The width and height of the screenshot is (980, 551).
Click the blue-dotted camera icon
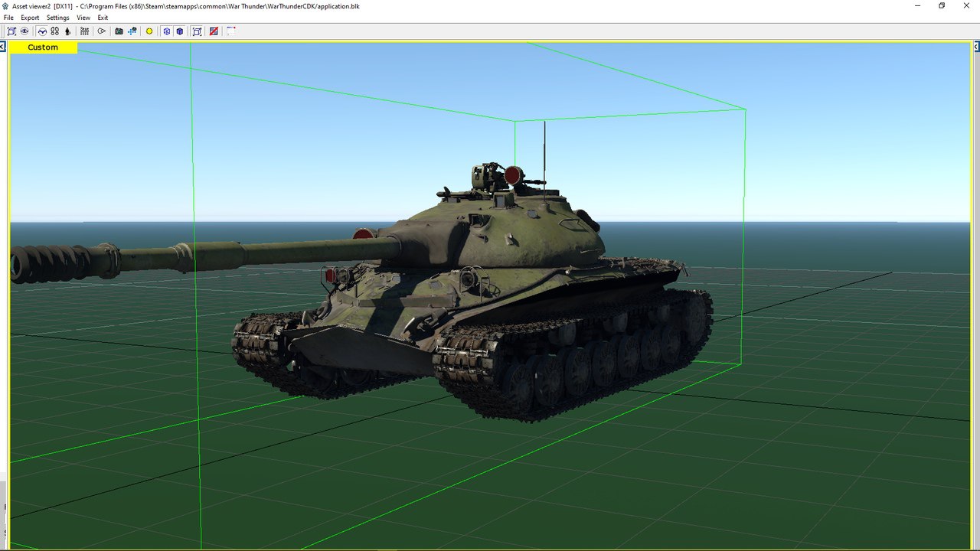pyautogui.click(x=132, y=31)
